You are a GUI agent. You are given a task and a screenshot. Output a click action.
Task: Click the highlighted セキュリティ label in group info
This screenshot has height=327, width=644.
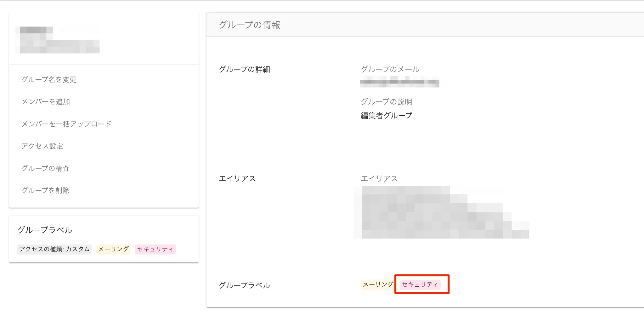pos(420,284)
